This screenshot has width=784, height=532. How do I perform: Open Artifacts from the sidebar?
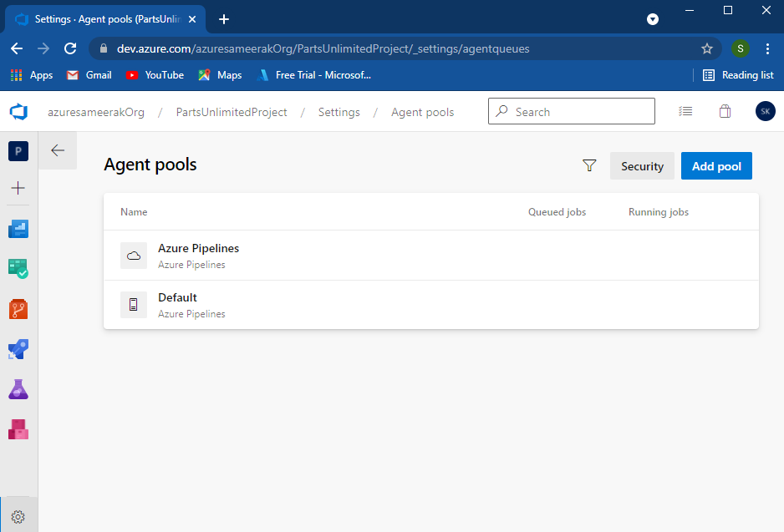pyautogui.click(x=18, y=428)
